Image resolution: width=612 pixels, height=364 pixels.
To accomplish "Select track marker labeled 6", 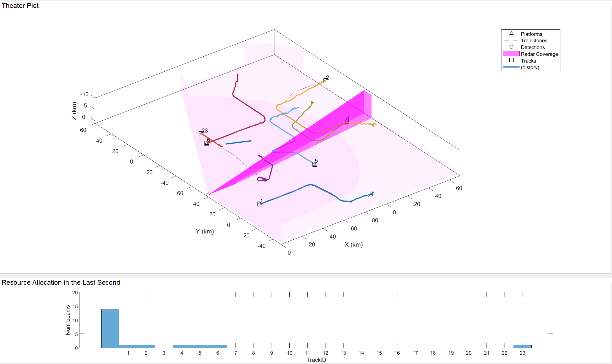I will [207, 143].
